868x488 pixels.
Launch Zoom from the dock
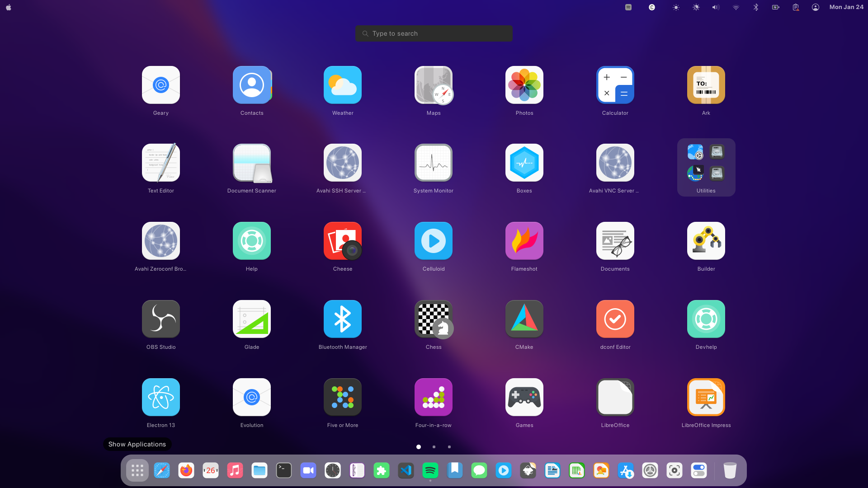(308, 471)
